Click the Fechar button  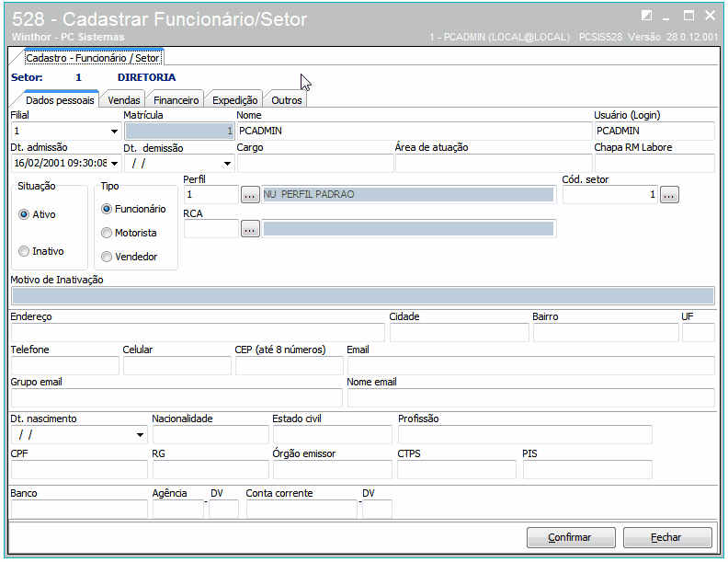click(x=667, y=537)
